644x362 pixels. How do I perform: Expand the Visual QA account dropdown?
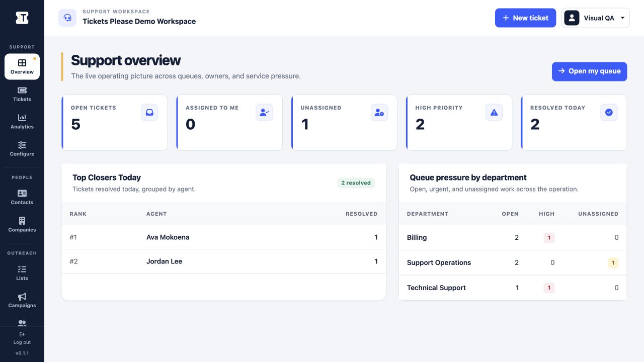(596, 18)
